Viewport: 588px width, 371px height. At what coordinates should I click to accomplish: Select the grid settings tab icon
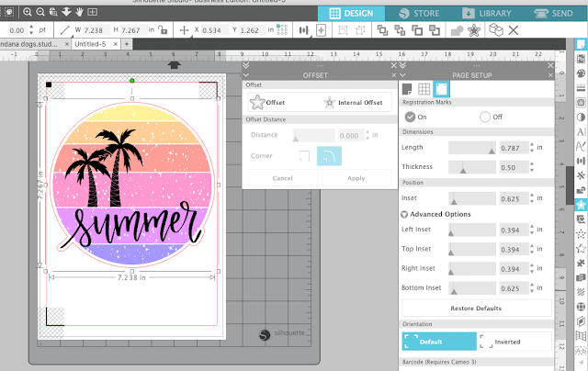tap(424, 89)
